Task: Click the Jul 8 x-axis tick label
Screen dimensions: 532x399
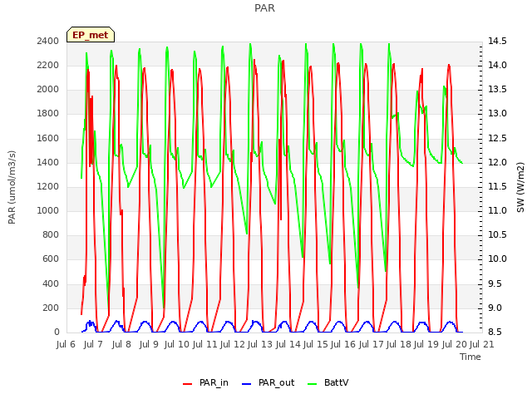Action: coord(121,345)
